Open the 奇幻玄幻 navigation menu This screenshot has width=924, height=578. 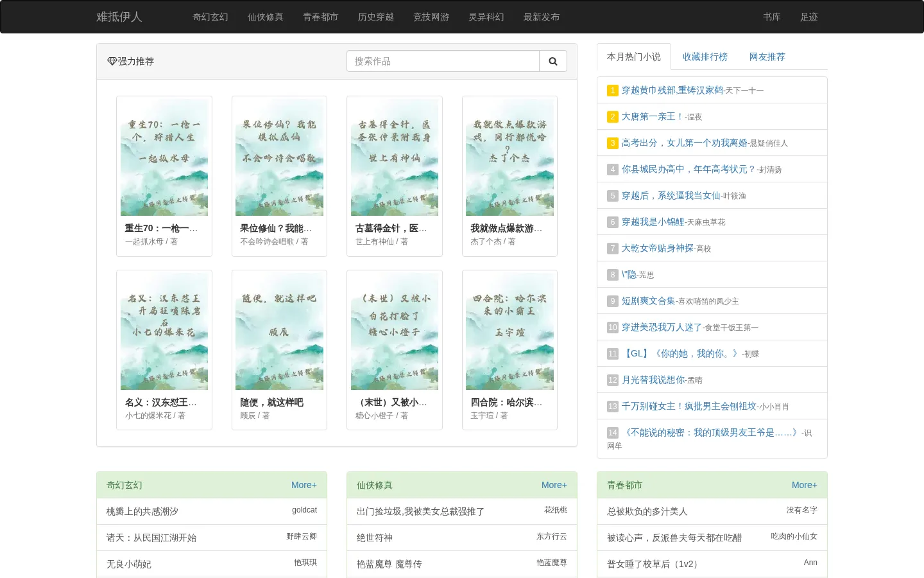[x=210, y=17]
